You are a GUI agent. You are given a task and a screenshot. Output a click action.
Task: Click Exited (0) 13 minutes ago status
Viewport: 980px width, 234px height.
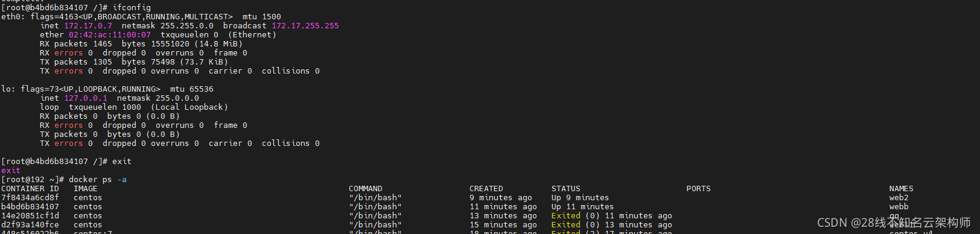(x=612, y=225)
